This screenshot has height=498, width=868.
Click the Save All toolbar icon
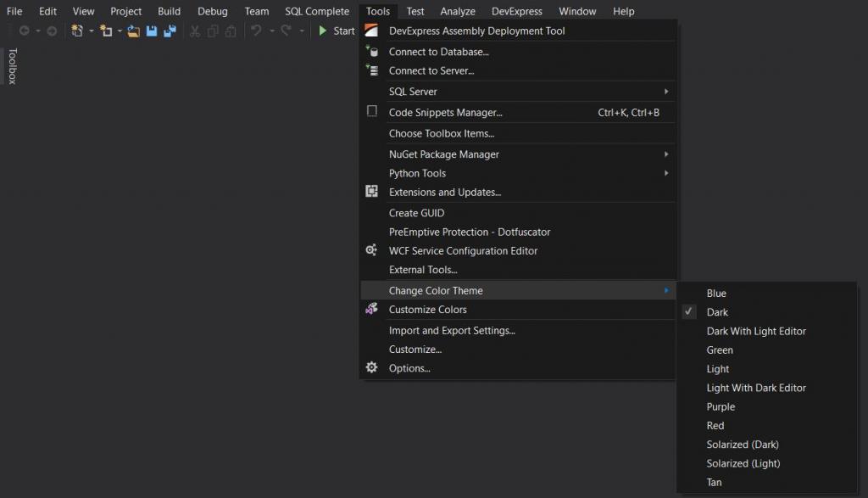(x=170, y=31)
